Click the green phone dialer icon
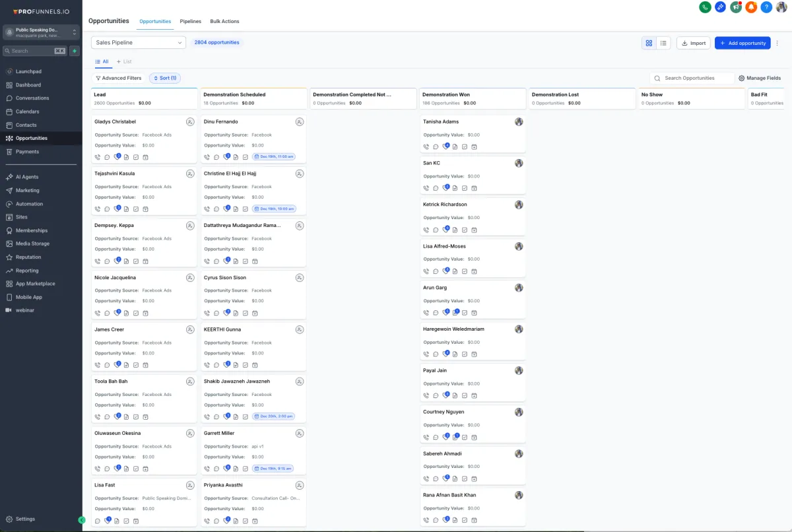The image size is (792, 532). point(706,7)
